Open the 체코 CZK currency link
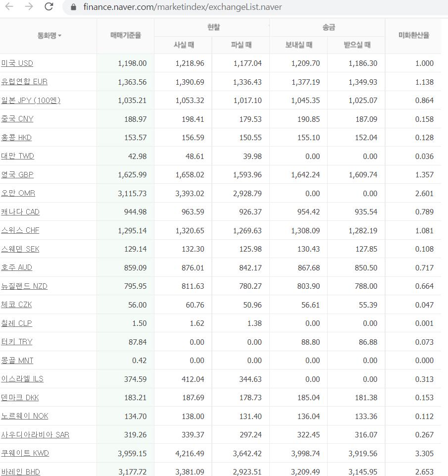448x476 pixels. click(16, 305)
